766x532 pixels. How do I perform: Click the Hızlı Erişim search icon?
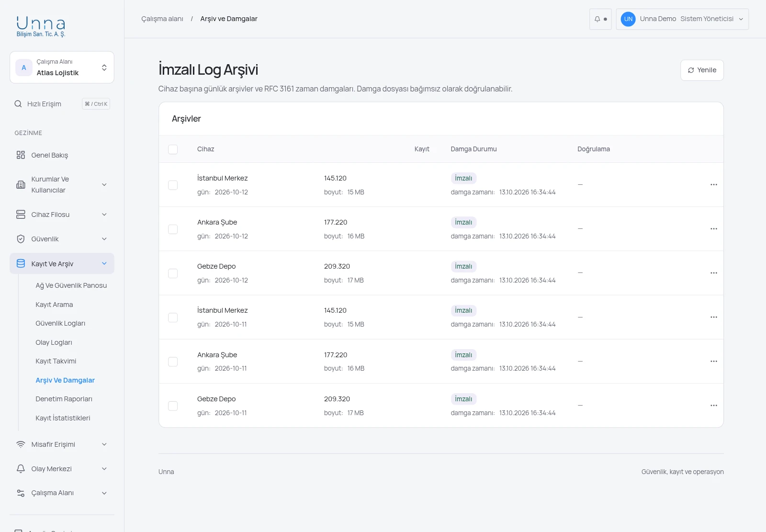pos(18,104)
